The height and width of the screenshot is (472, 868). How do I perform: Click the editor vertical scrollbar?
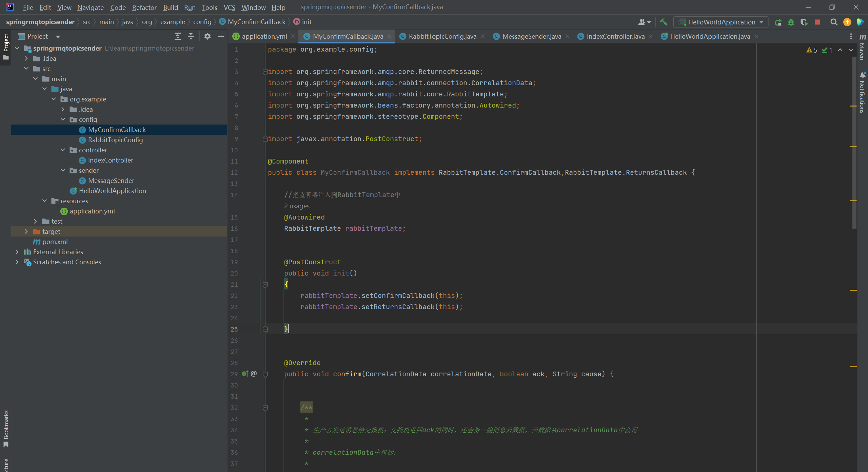tap(854, 143)
